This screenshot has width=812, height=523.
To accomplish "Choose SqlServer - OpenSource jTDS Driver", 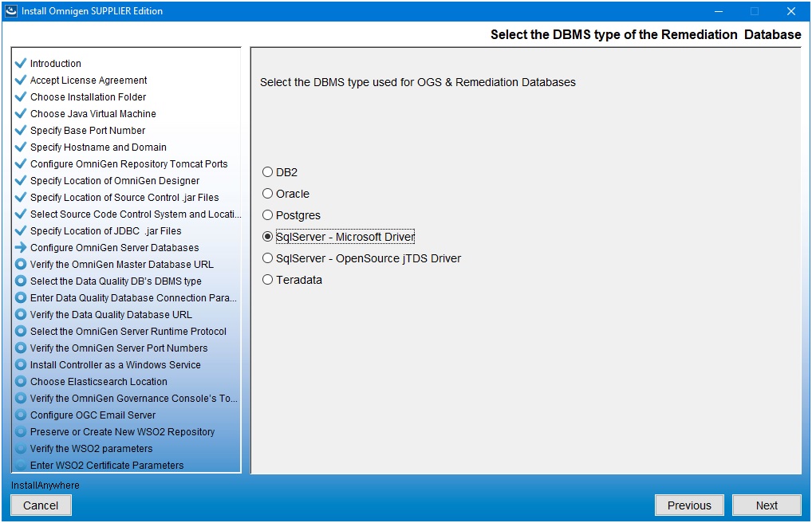I will click(x=267, y=258).
